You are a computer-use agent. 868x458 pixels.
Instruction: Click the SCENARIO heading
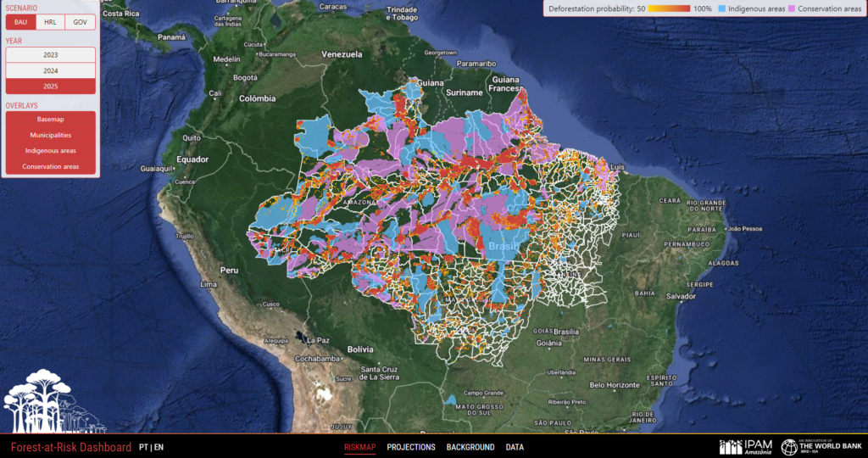(x=21, y=8)
